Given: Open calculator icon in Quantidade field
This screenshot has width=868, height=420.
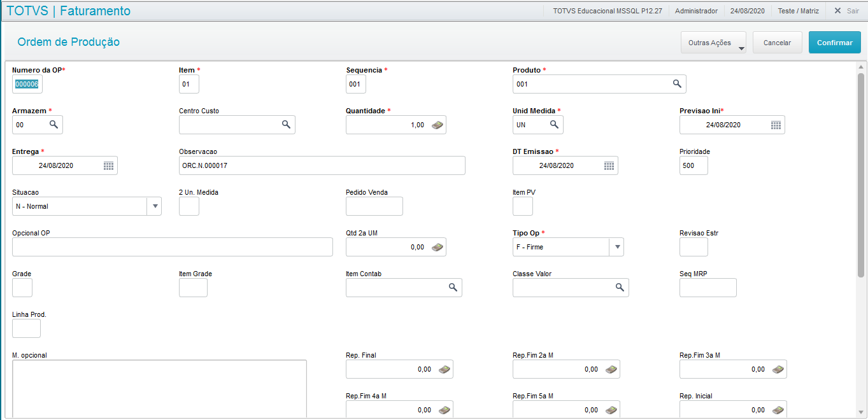Looking at the screenshot, I should click(x=437, y=125).
